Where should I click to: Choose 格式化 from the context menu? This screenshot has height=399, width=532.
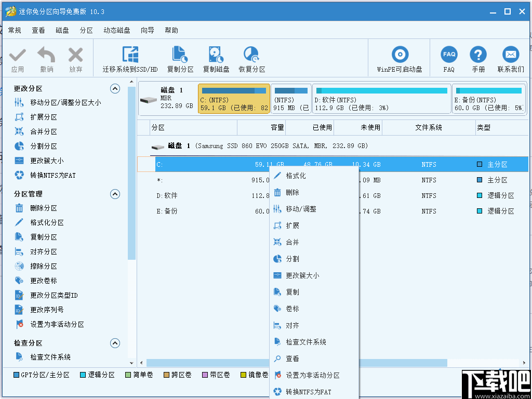pos(296,175)
